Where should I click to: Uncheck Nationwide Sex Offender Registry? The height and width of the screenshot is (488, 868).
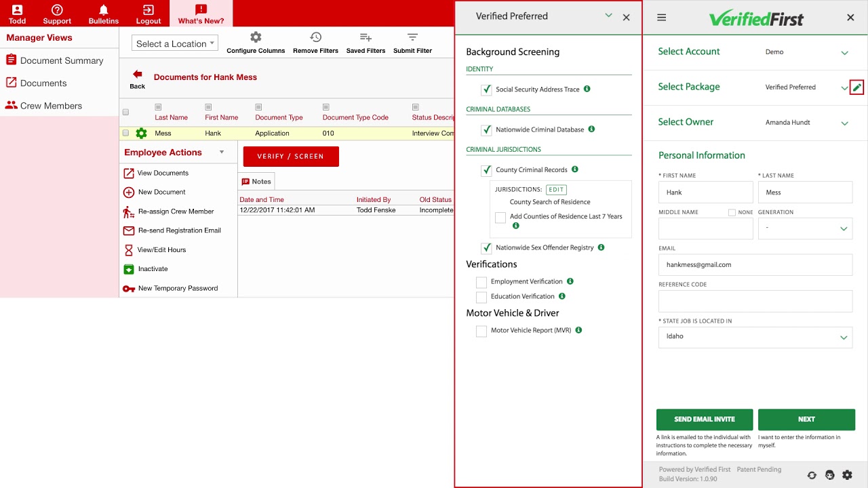coord(486,248)
